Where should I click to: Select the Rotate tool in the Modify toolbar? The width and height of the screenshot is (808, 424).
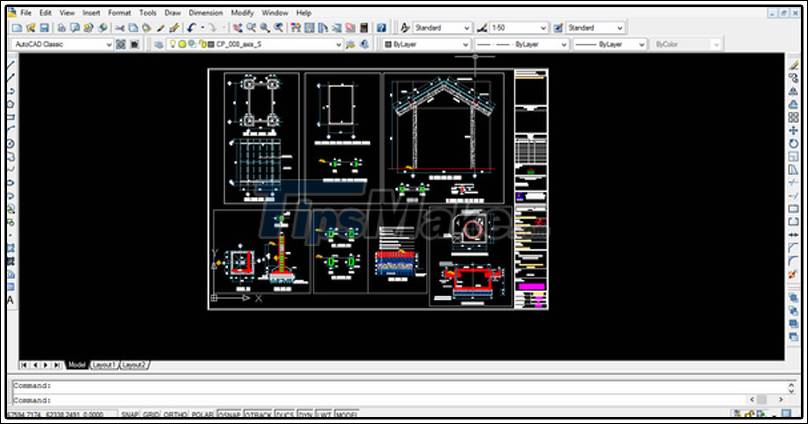point(794,143)
